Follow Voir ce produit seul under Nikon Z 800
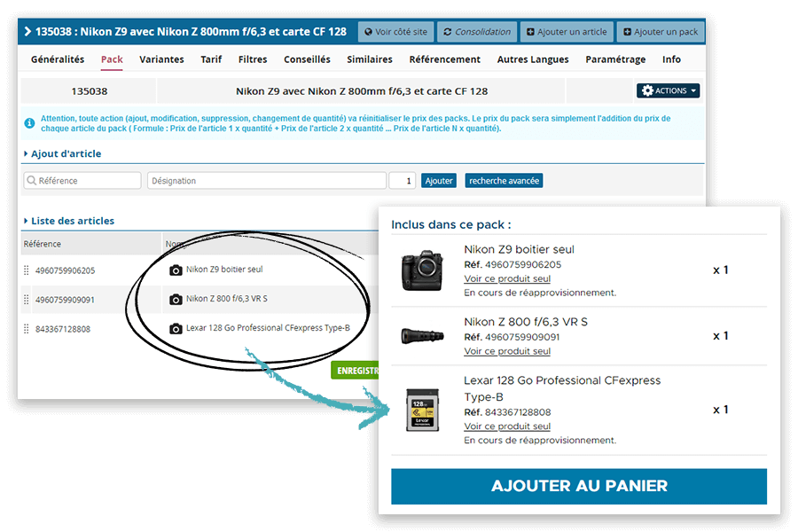 coord(507,351)
